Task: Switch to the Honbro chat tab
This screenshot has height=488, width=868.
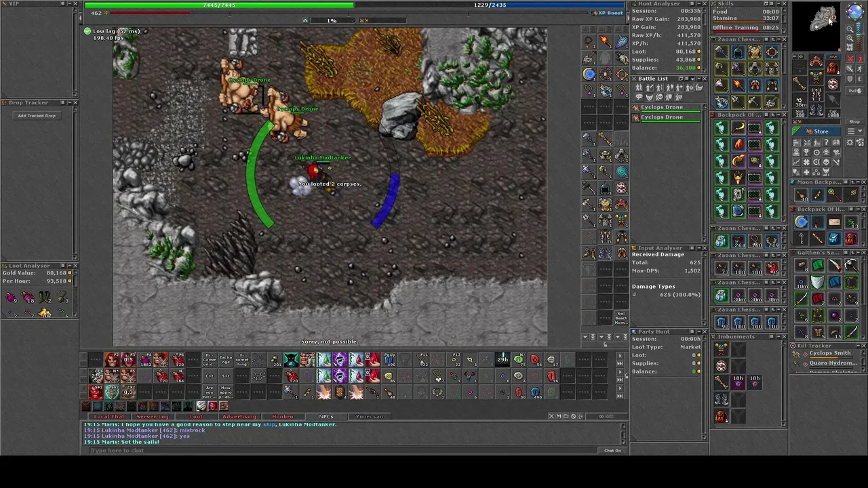Action: [x=283, y=417]
